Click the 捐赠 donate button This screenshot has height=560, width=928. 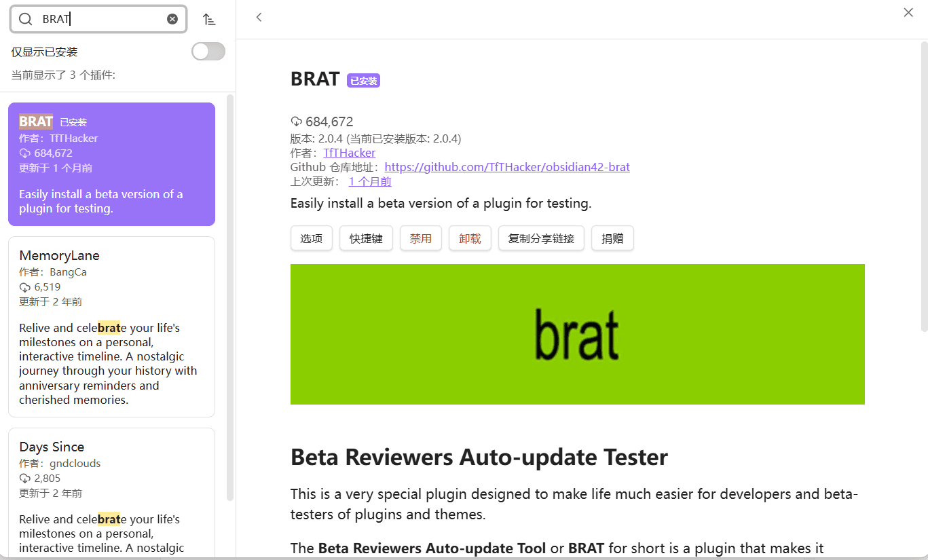tap(612, 238)
